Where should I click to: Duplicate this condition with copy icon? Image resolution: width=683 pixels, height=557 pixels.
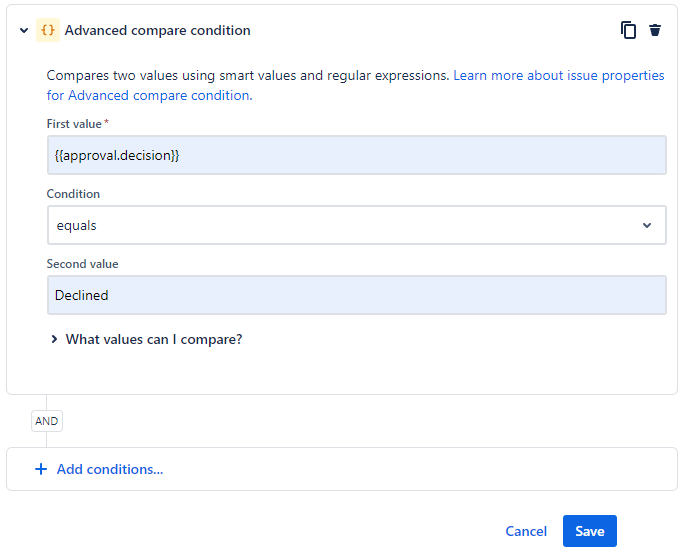pyautogui.click(x=628, y=30)
